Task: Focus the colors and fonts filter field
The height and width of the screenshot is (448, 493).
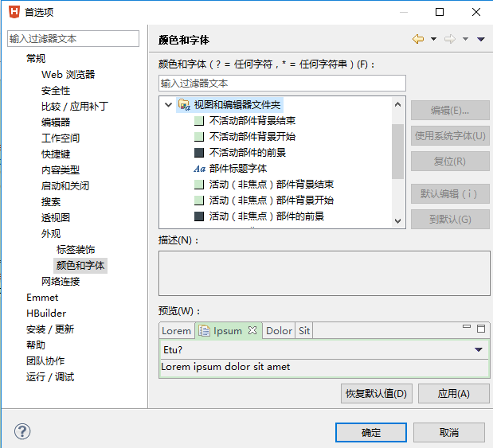Action: (282, 84)
